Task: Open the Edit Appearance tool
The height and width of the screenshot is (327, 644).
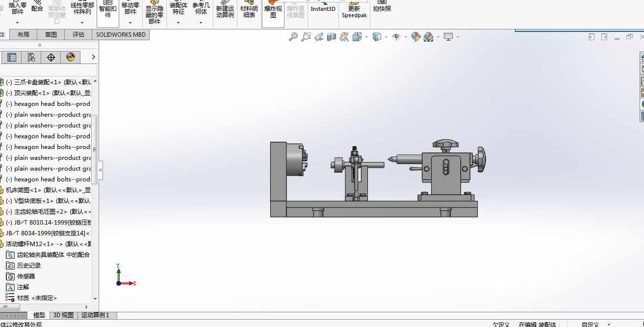Action: 415,37
